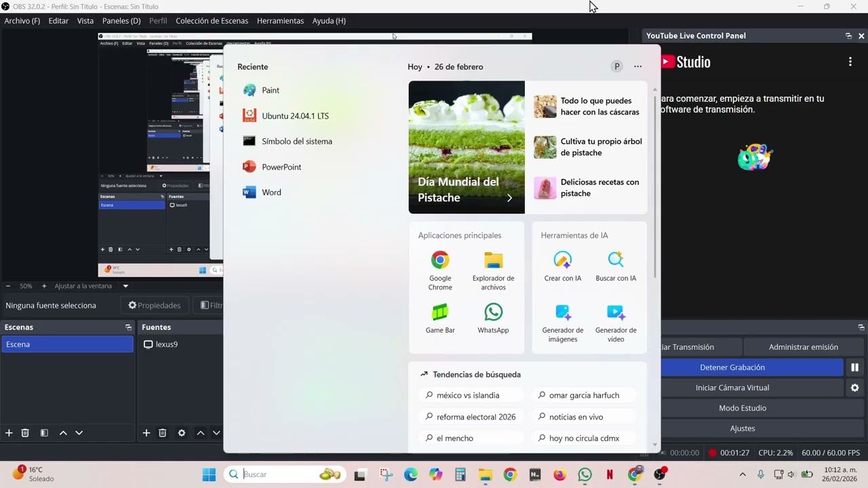The height and width of the screenshot is (488, 868).
Task: Click the Propiedades button
Action: pos(155,306)
